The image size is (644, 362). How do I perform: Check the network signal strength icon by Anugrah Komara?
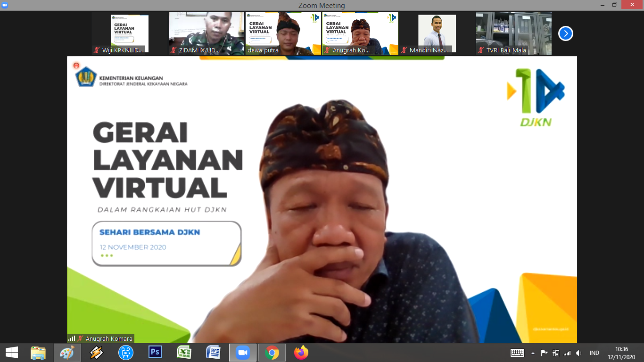point(72,338)
